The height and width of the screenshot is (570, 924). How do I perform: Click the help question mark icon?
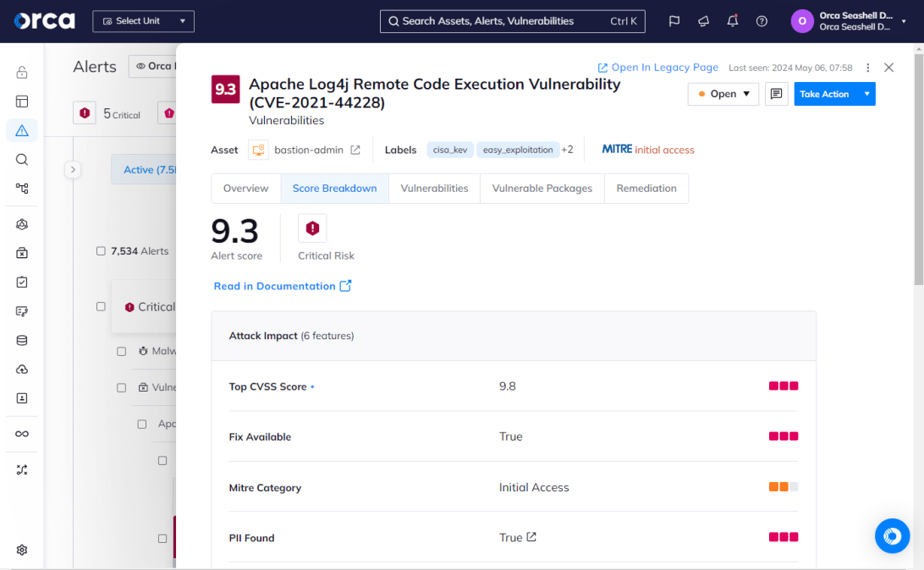(762, 21)
